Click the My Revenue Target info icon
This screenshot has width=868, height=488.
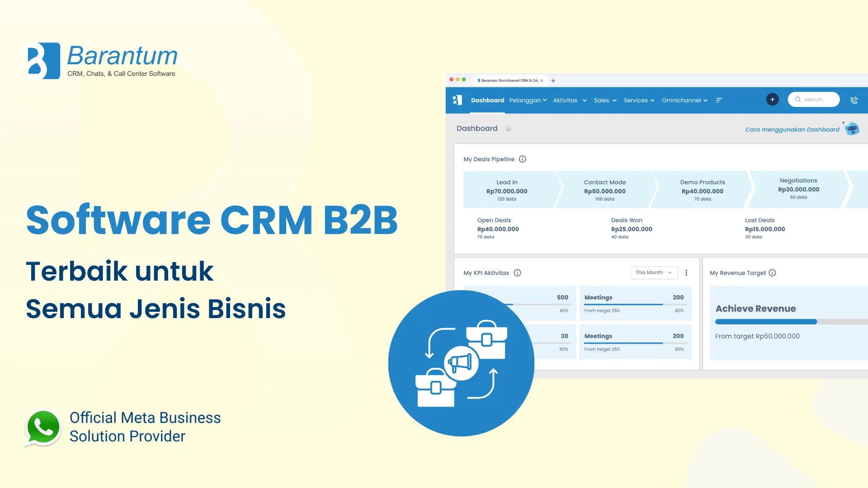tap(773, 273)
